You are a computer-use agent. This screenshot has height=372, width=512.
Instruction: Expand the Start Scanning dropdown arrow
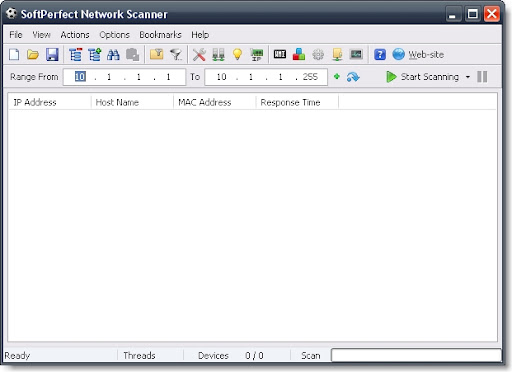click(x=468, y=77)
